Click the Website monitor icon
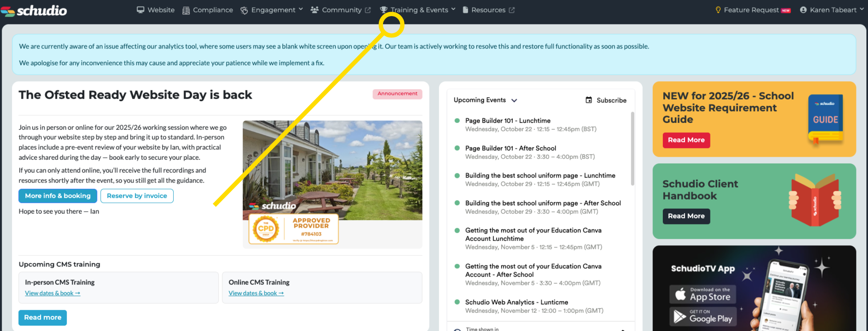Viewport: 868px width, 331px height. pos(141,10)
